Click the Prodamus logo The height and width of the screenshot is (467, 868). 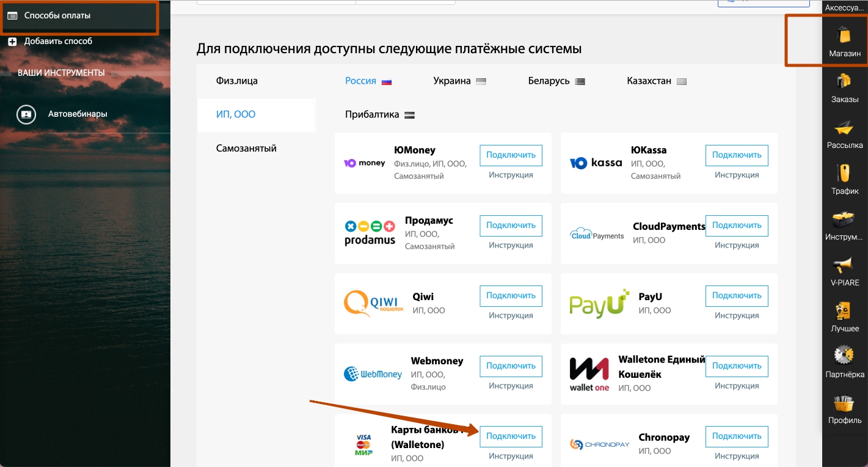[370, 233]
